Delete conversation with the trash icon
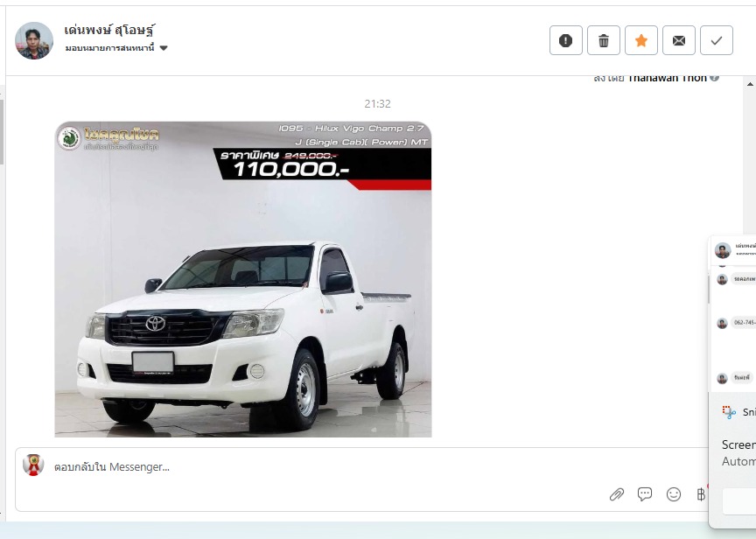The image size is (756, 539). click(603, 40)
